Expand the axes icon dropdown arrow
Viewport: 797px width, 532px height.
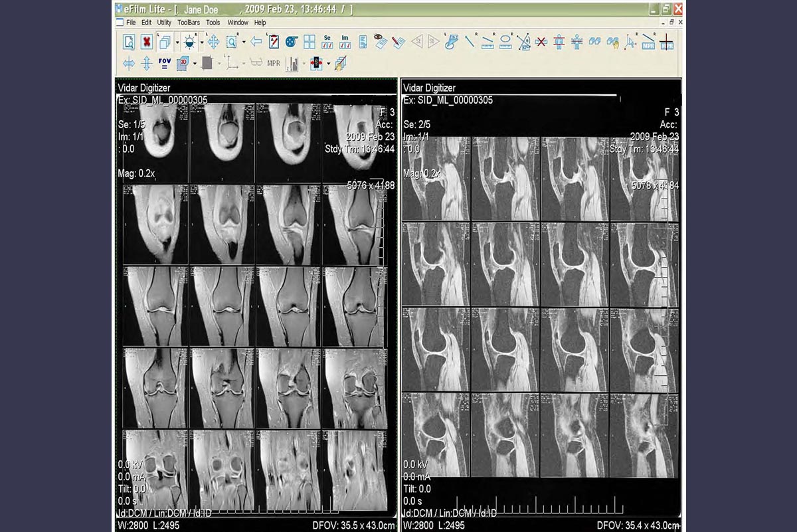(244, 63)
